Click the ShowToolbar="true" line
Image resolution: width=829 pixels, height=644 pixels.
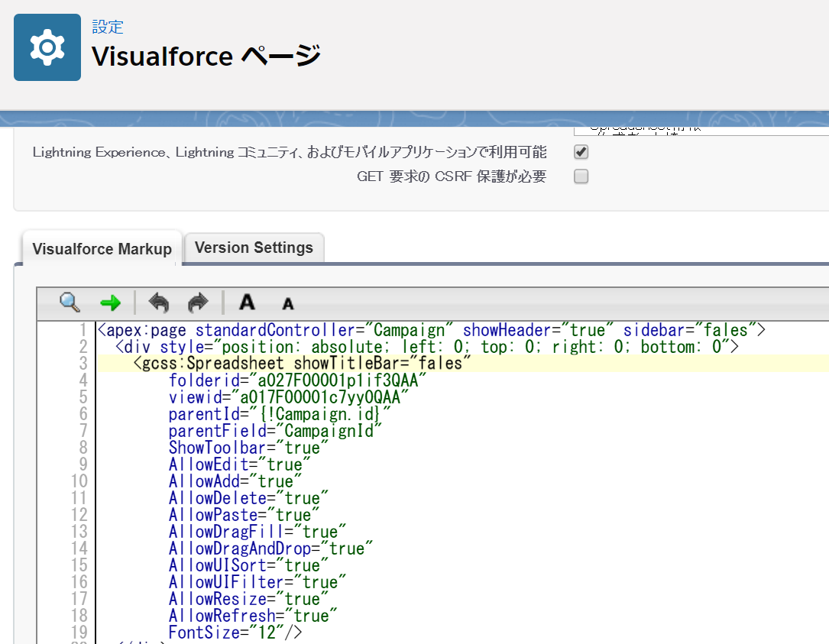[x=248, y=448]
